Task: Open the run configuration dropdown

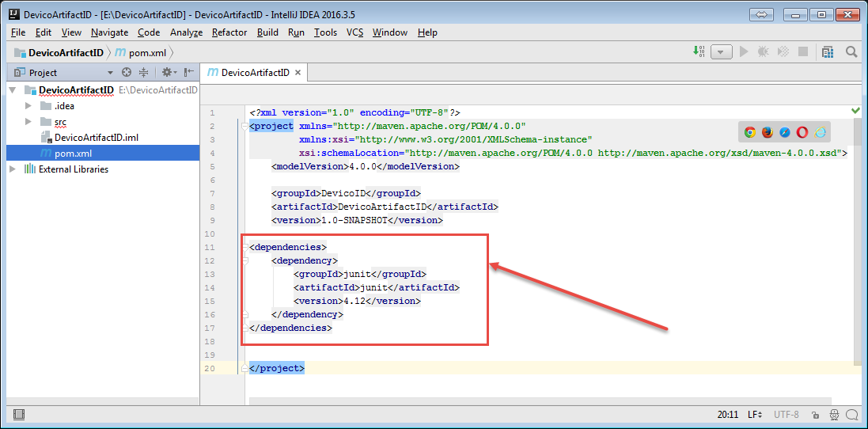Action: pyautogui.click(x=721, y=52)
